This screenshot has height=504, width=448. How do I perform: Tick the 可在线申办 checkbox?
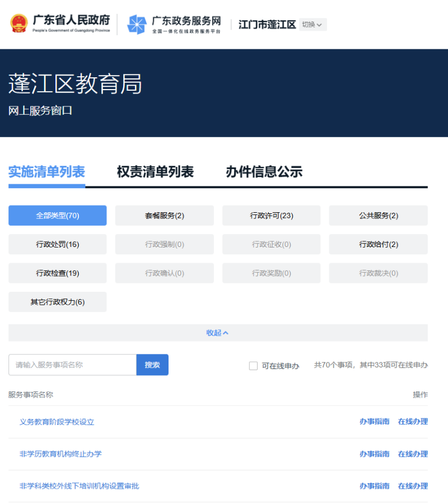coord(253,366)
